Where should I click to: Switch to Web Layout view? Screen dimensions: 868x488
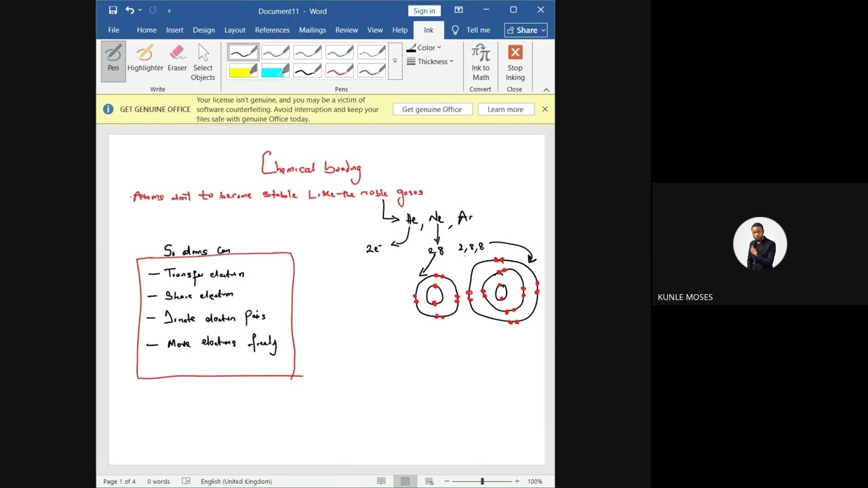(x=429, y=481)
